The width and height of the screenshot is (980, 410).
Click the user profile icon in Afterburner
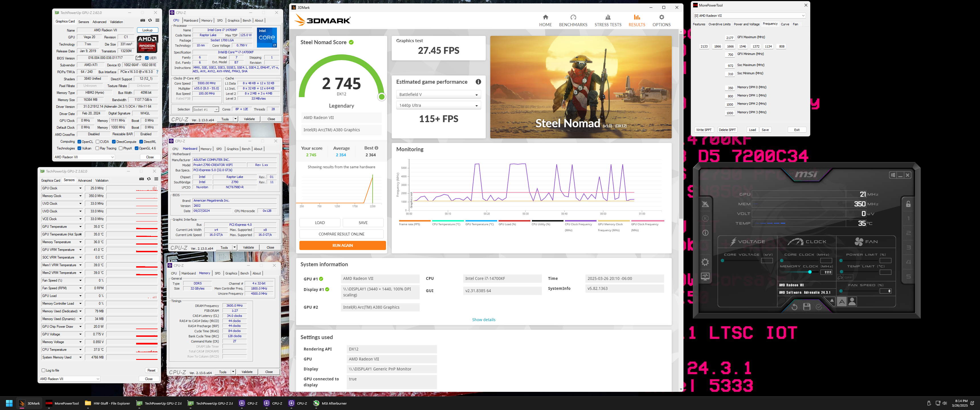852,302
